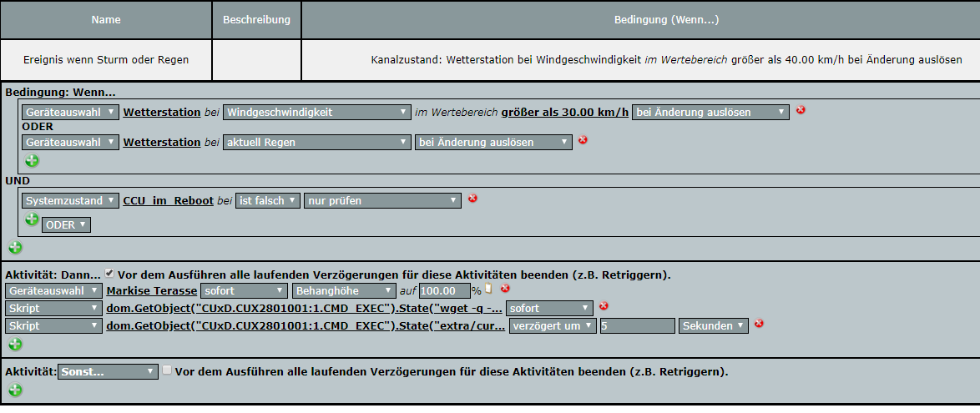Delete the Windgeschwindigkeit condition row
The height and width of the screenshot is (413, 980).
point(801,110)
